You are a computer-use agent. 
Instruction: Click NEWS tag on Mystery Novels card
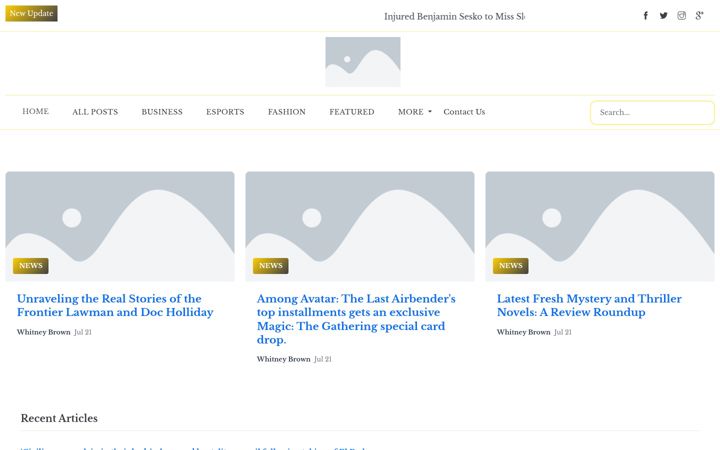[511, 266]
